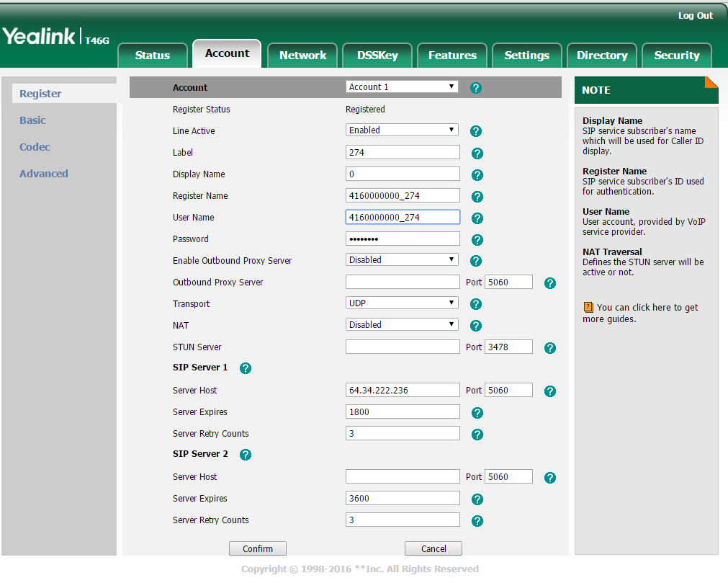Image resolution: width=728 pixels, height=583 pixels.
Task: Open the Line Active dropdown
Action: 402,130
